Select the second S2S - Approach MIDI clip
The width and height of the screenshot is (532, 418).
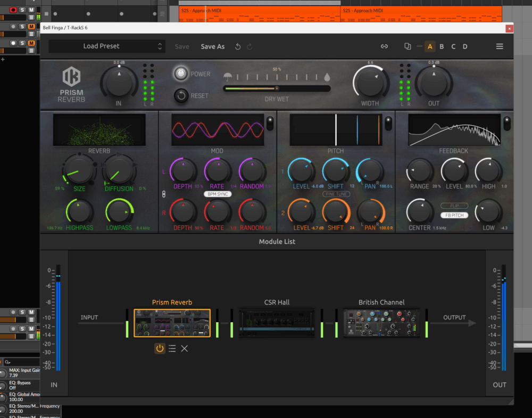(421, 14)
